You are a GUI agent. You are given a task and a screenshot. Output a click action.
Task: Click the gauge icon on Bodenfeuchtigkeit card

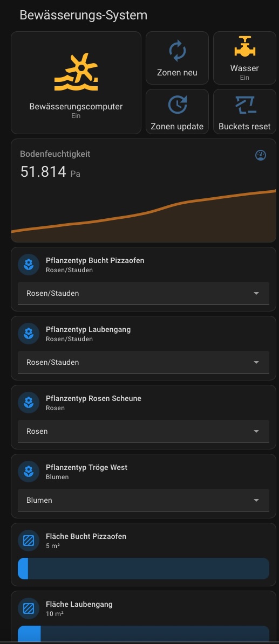261,155
